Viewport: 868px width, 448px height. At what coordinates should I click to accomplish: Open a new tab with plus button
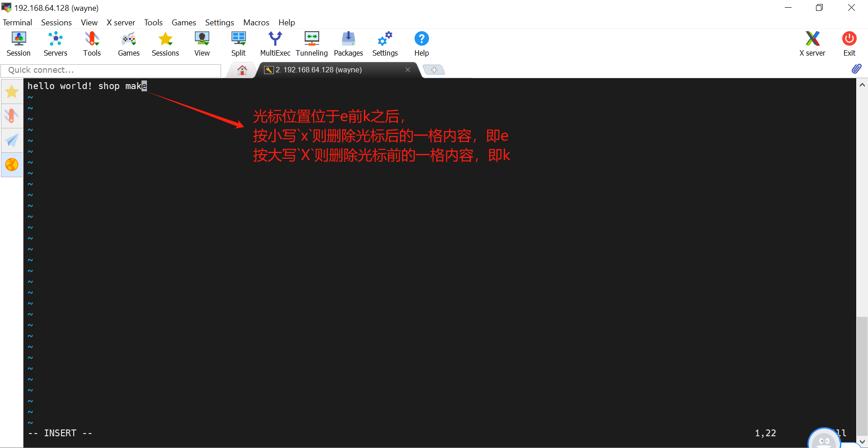coord(434,70)
